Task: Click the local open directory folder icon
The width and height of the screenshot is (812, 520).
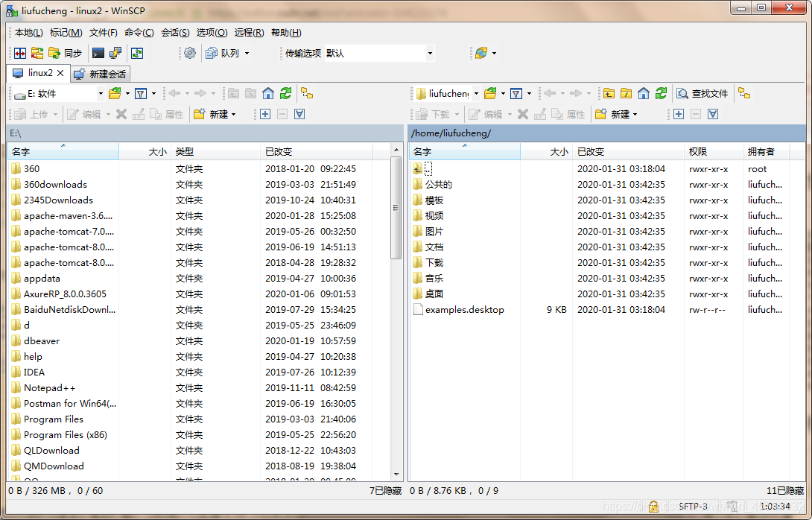Action: tap(115, 94)
